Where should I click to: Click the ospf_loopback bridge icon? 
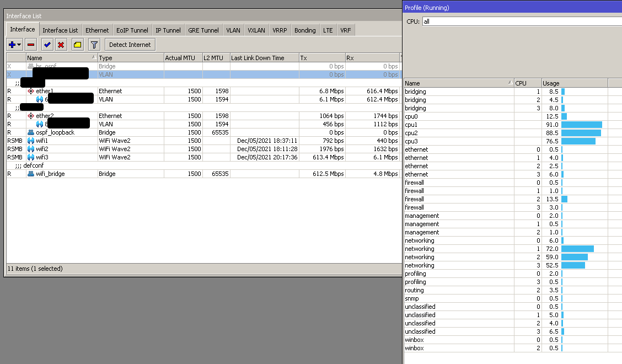click(31, 132)
